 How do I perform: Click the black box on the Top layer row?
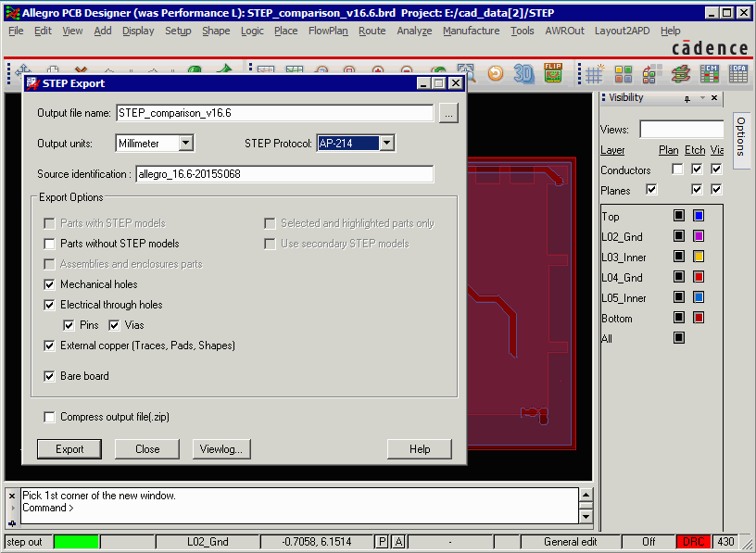(x=679, y=216)
